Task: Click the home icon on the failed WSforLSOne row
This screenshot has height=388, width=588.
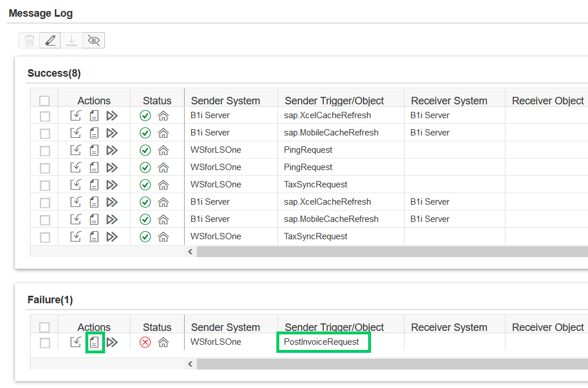Action: 163,342
